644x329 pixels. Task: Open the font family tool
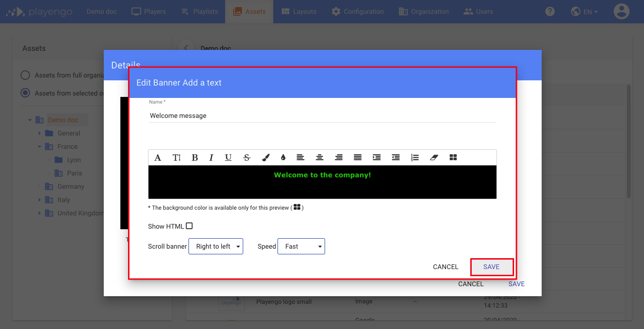(x=158, y=157)
